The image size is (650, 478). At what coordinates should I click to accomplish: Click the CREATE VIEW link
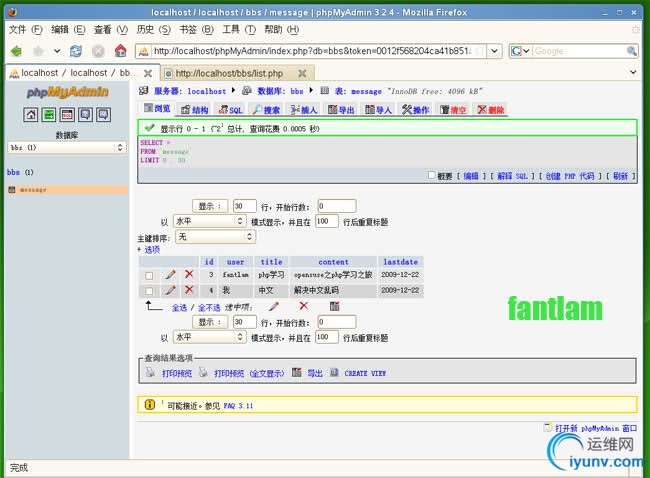(x=365, y=374)
